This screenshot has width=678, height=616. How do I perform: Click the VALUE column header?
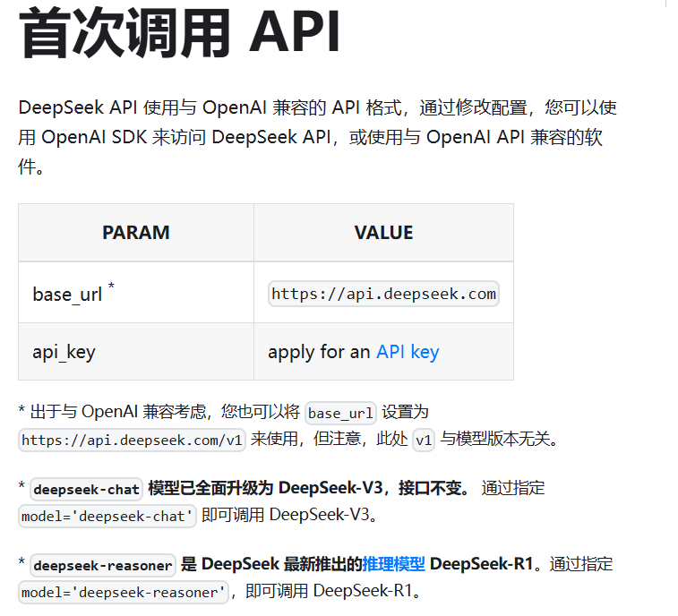point(383,233)
